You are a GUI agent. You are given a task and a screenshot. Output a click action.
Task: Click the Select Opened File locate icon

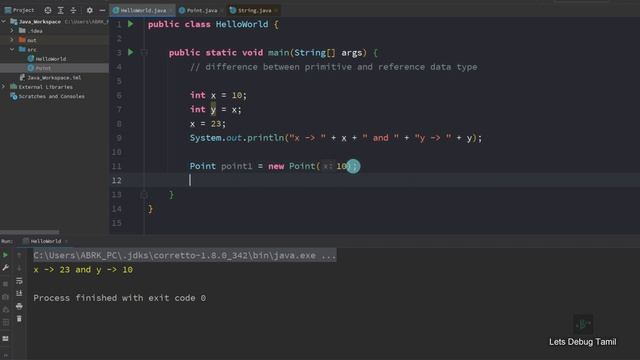(48, 10)
